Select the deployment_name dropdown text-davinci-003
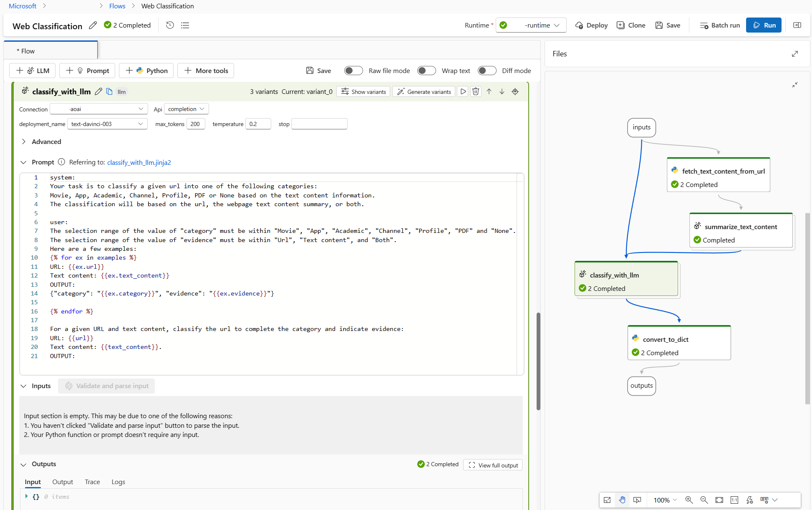The width and height of the screenshot is (812, 510). tap(106, 124)
